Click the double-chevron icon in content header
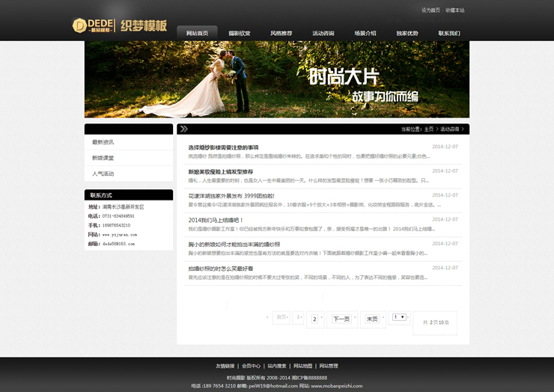 click(184, 129)
